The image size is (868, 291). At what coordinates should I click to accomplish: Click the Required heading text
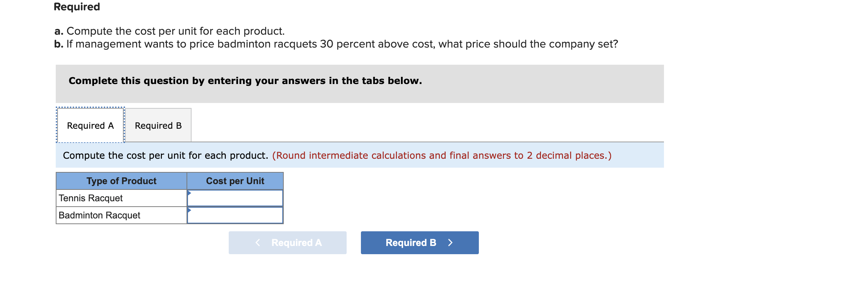click(76, 6)
